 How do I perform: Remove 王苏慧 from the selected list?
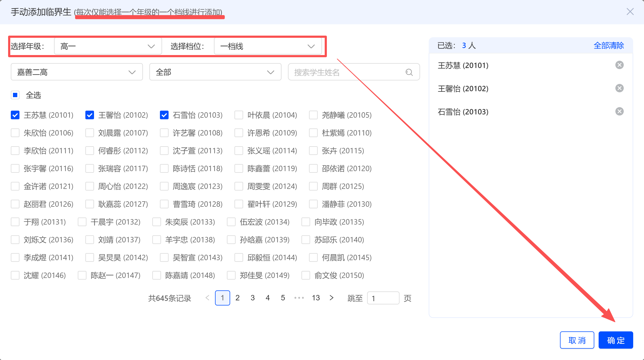coord(619,65)
